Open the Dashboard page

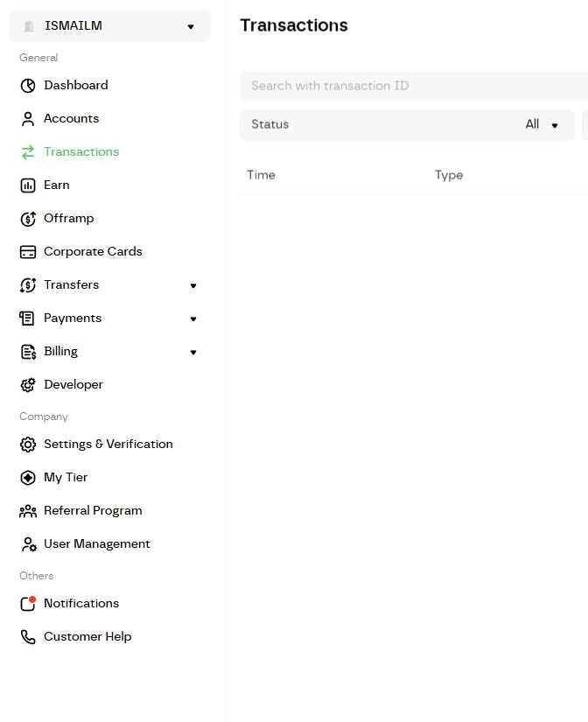point(76,85)
